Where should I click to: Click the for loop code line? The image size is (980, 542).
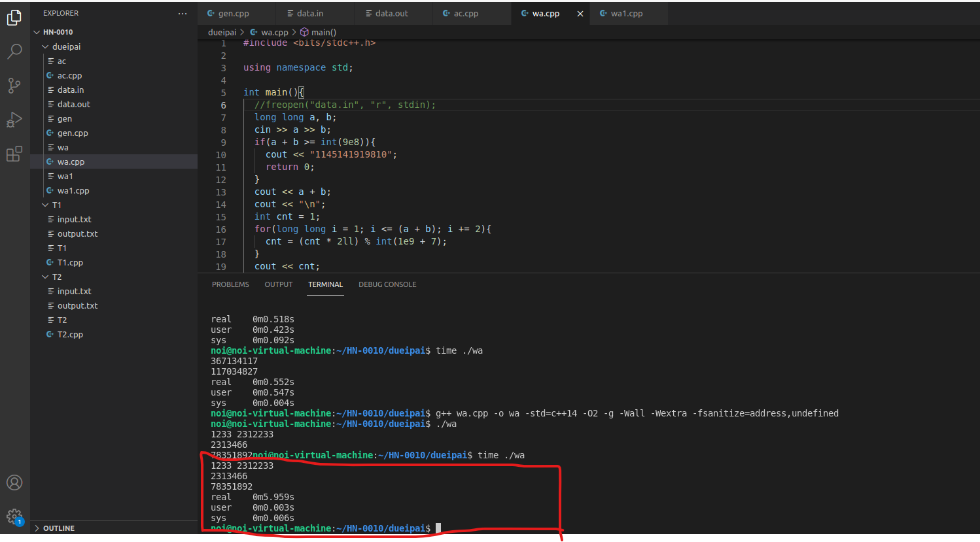(373, 229)
